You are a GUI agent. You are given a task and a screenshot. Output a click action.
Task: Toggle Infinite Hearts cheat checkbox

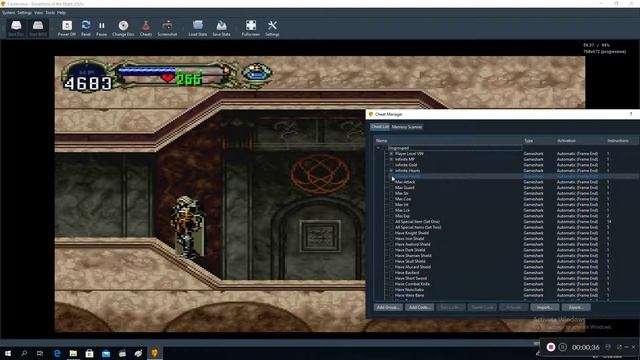pyautogui.click(x=391, y=171)
